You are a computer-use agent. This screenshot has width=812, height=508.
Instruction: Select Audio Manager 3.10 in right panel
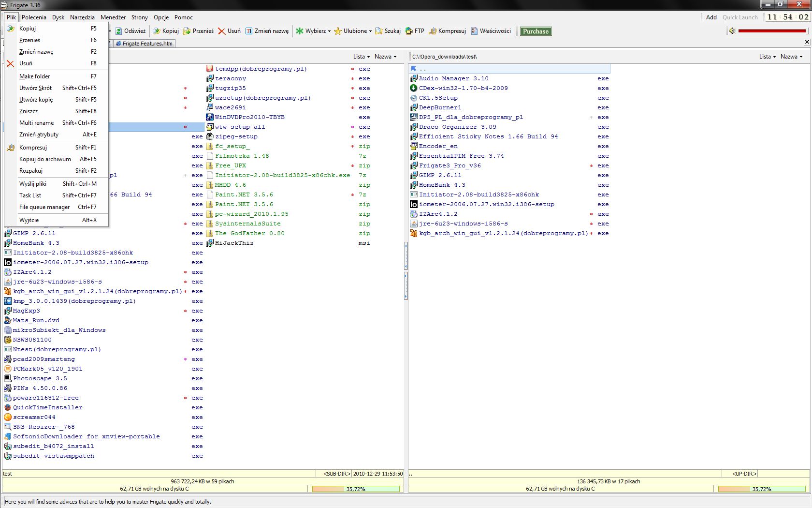[x=509, y=78]
